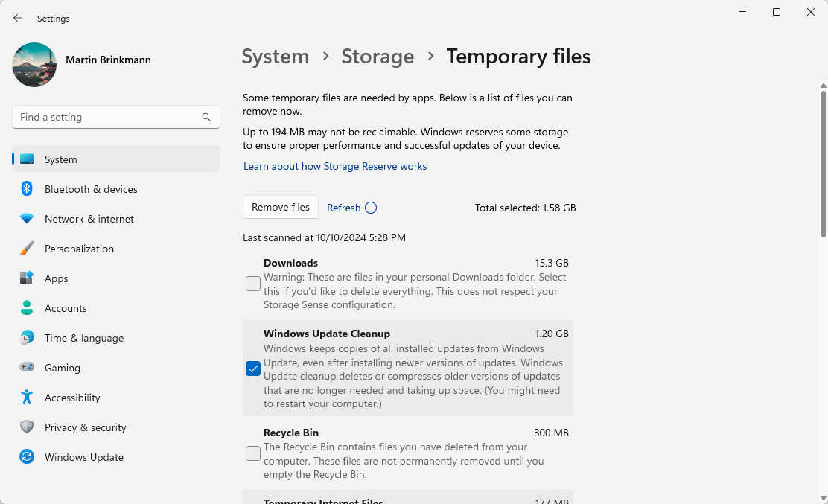
Task: Click the Windows Update sync icon
Action: 27,456
